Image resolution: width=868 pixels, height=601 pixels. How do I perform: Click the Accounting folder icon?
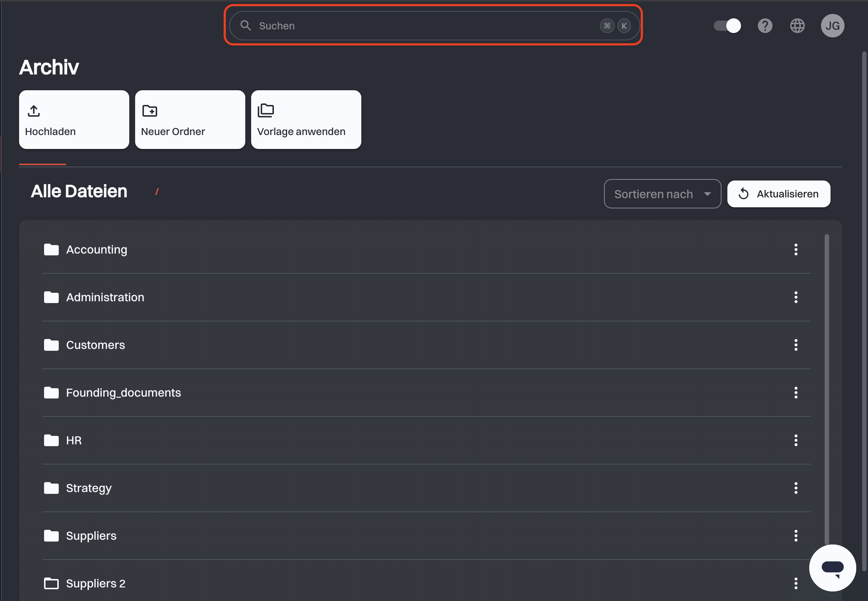click(51, 249)
